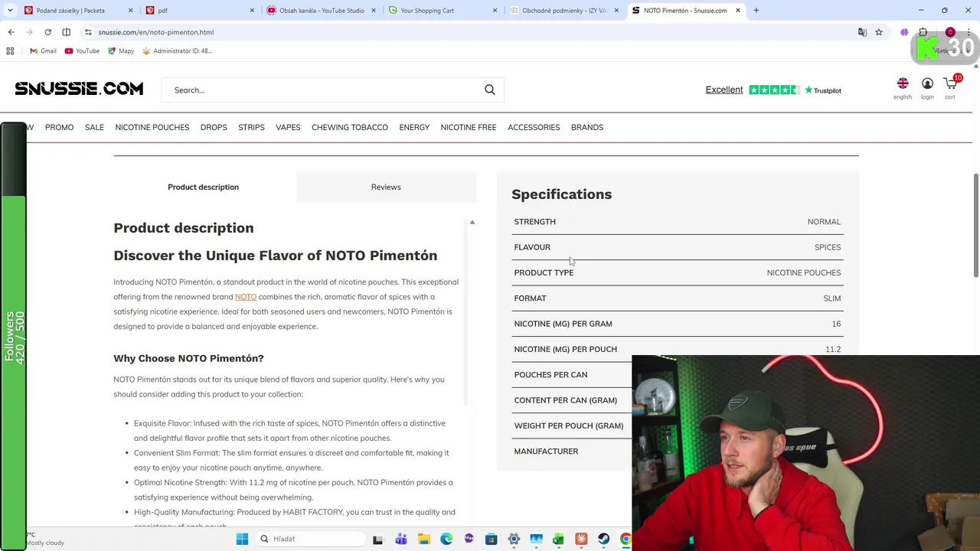Open the VAPES menu
Image resolution: width=980 pixels, height=551 pixels.
point(288,127)
